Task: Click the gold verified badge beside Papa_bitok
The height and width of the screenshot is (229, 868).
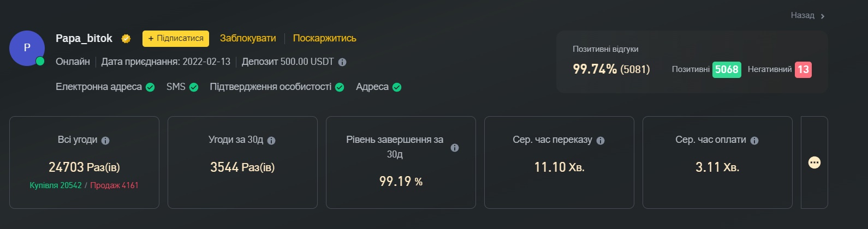Action: coord(126,39)
